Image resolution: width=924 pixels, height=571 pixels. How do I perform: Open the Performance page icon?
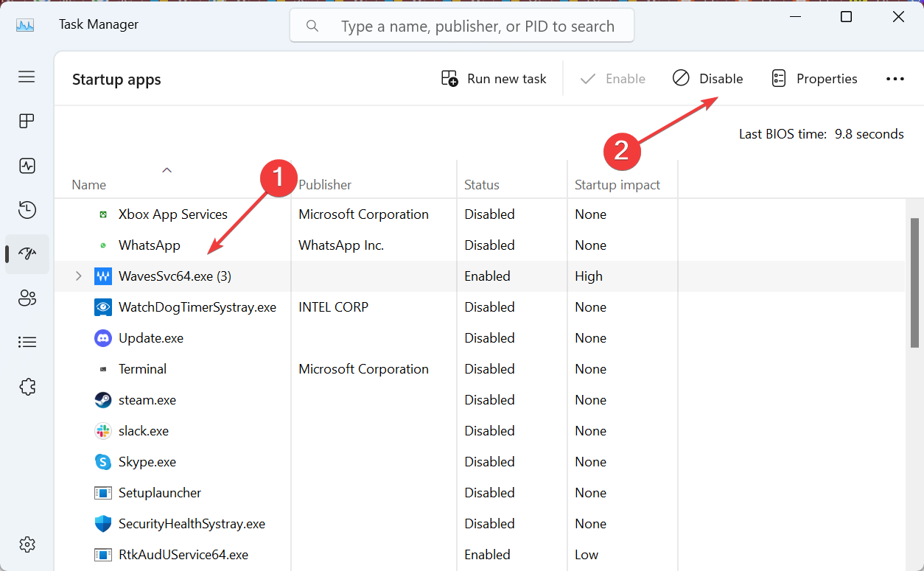point(27,166)
